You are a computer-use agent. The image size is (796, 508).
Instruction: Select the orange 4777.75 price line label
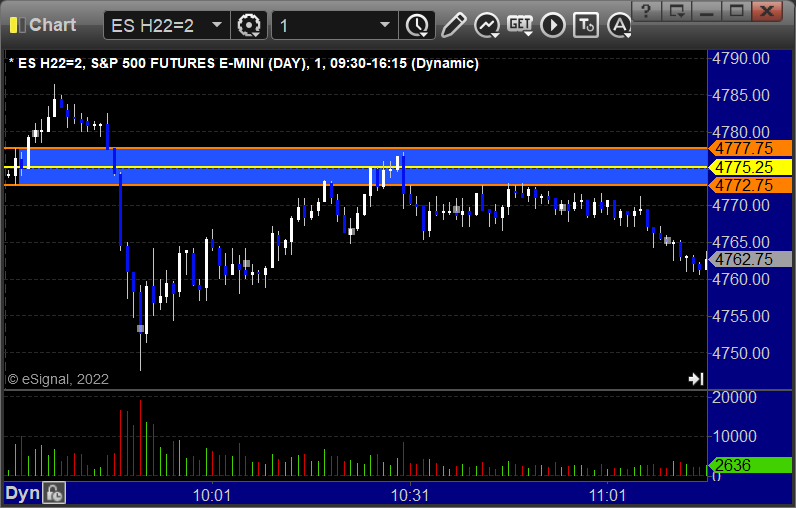[750, 148]
